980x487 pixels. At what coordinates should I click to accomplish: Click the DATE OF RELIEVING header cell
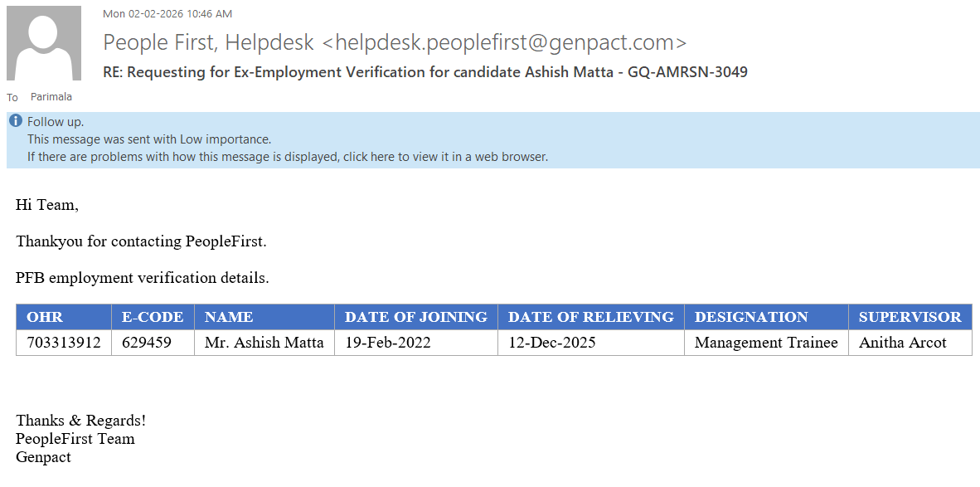pyautogui.click(x=590, y=317)
